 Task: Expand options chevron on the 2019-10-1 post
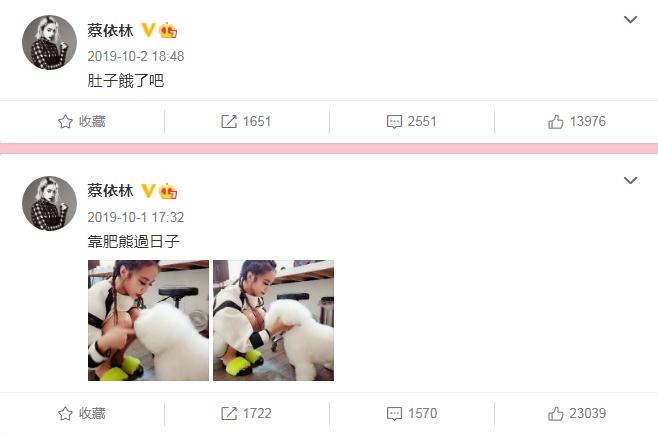630,180
